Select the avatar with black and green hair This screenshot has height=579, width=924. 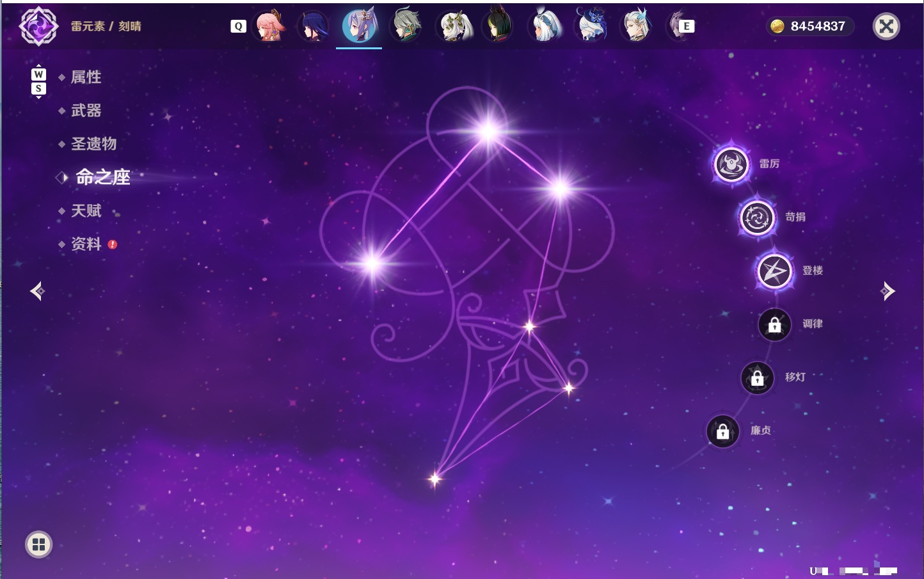[x=497, y=26]
